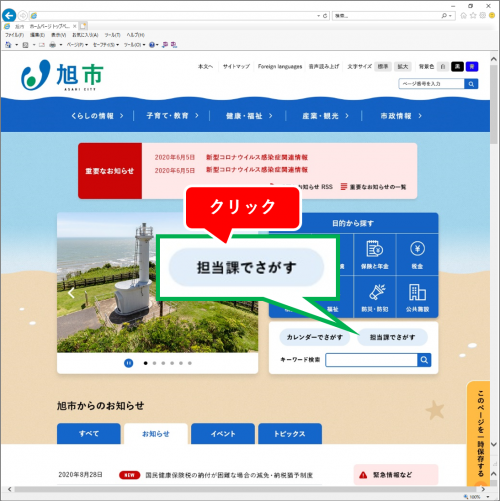Show the previous slideshow photo with left arrow
The width and height of the screenshot is (500, 501).
[71, 293]
